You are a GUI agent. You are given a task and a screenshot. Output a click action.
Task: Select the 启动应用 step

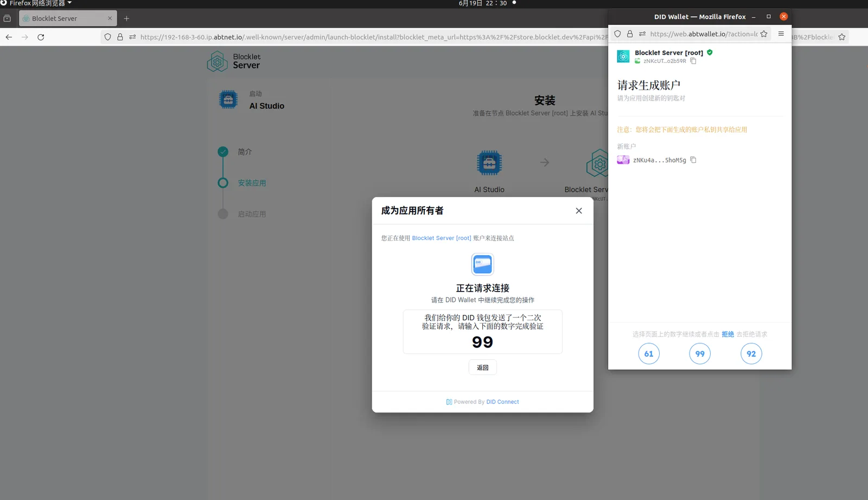point(252,214)
